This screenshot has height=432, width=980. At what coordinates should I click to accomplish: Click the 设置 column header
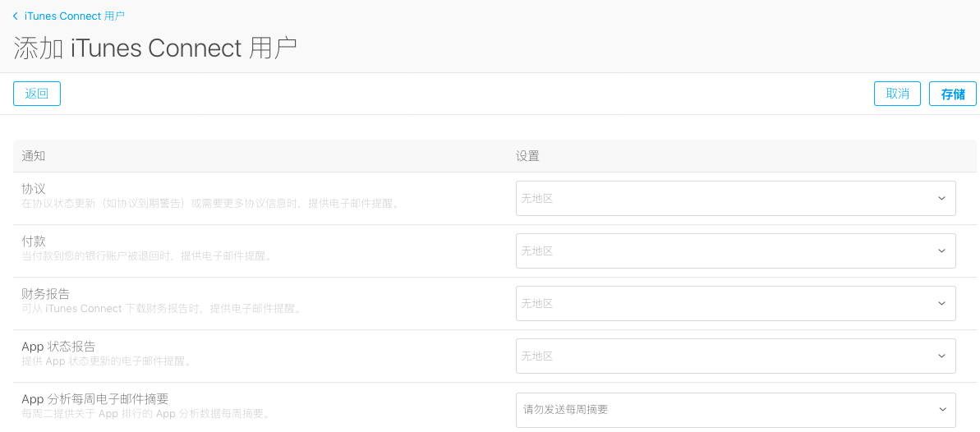[527, 156]
